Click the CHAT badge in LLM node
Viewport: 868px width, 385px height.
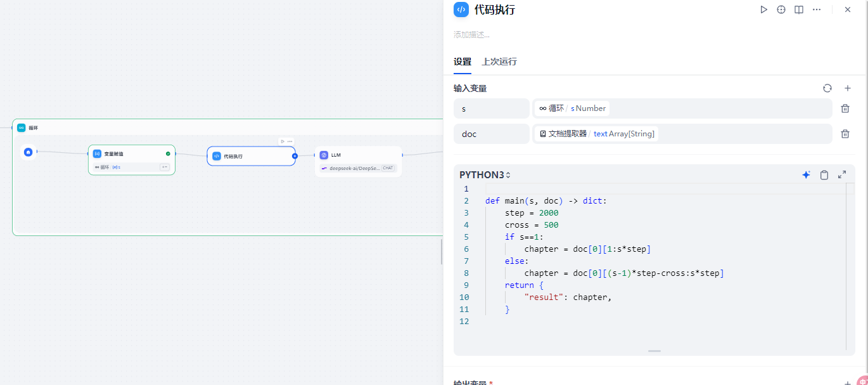[x=388, y=168]
